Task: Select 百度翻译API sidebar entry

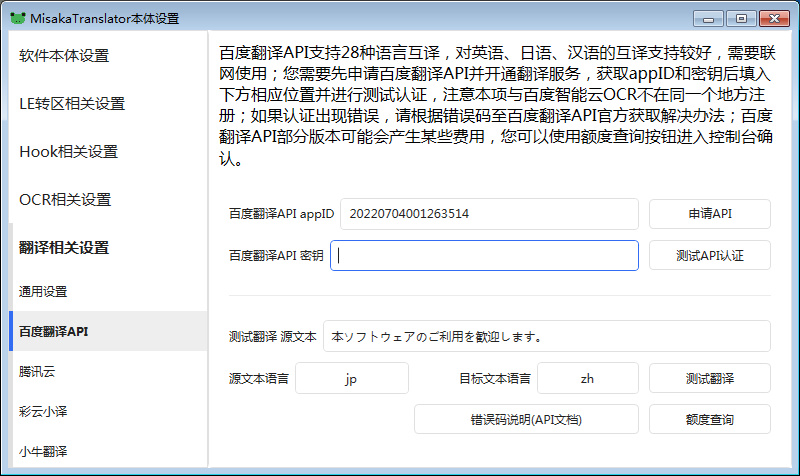Action: (x=53, y=331)
